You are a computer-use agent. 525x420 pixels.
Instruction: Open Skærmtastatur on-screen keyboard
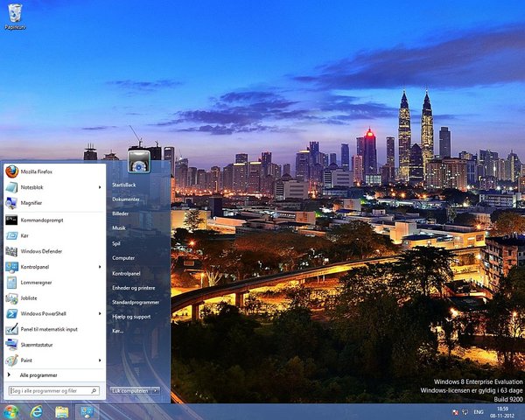[38, 345]
